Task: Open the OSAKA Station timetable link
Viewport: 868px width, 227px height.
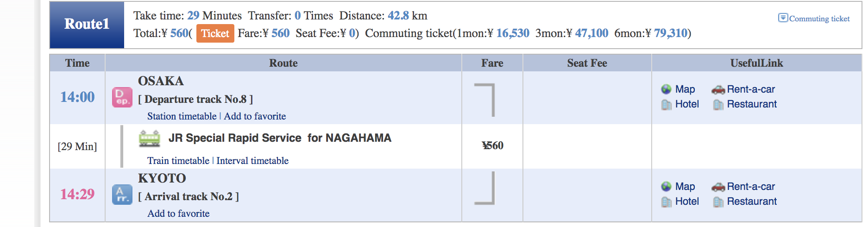Action: click(182, 116)
